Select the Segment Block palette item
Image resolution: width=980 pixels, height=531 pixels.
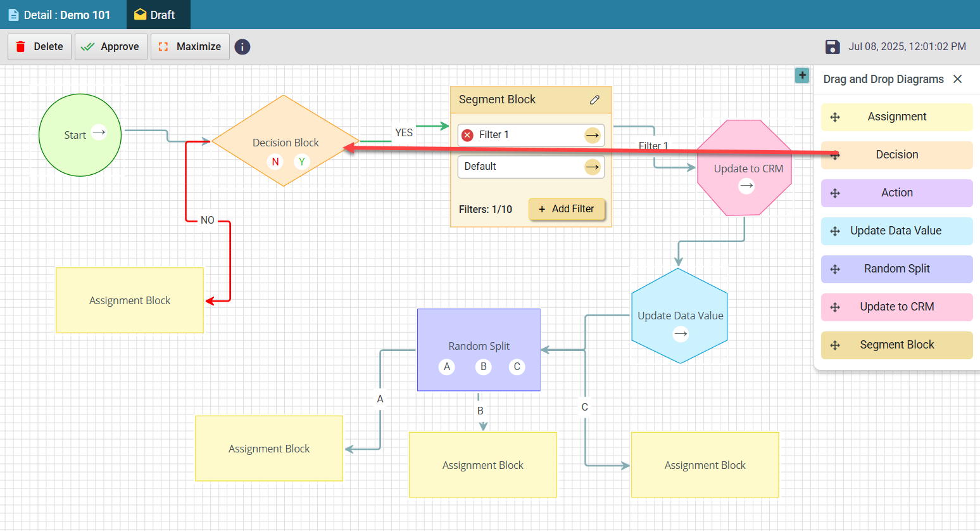(x=897, y=345)
